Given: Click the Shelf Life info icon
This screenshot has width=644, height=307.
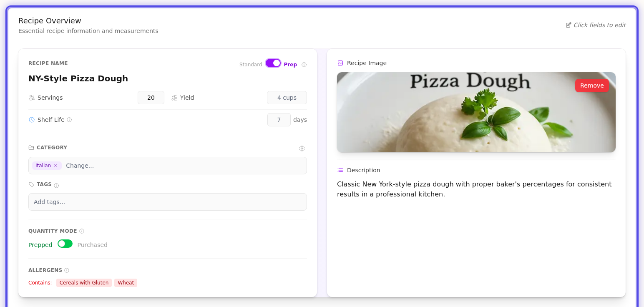Looking at the screenshot, I should (x=70, y=120).
